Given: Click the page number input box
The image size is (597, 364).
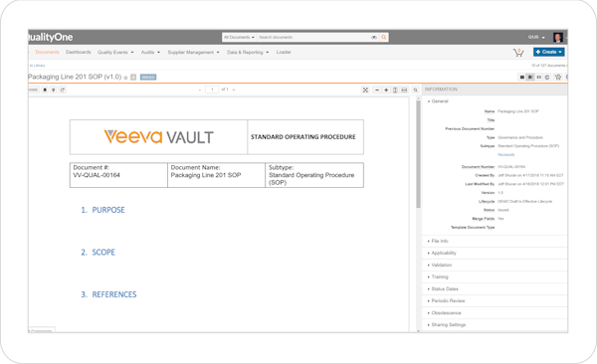Looking at the screenshot, I should (x=212, y=90).
